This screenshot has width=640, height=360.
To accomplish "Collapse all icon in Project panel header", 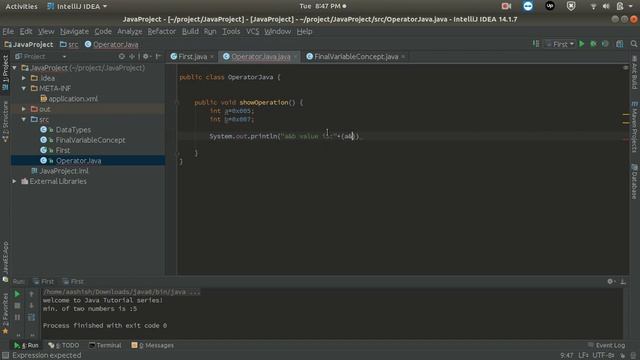I will 132,56.
